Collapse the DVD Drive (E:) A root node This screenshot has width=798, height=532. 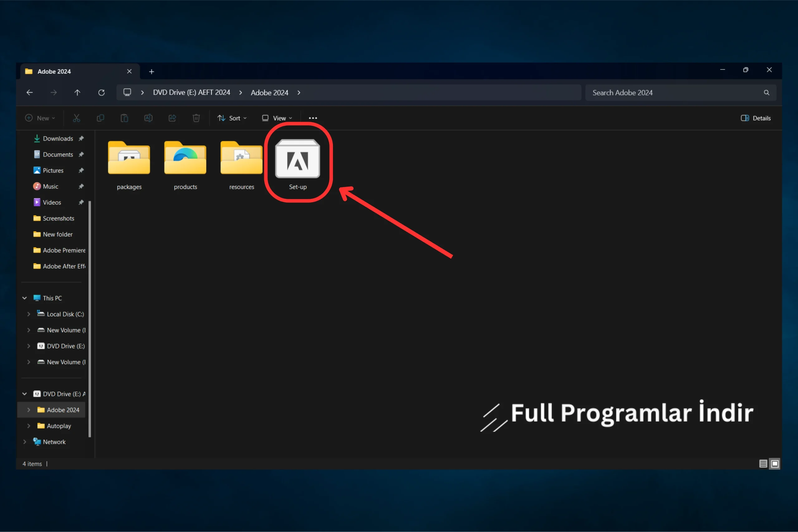[24, 394]
